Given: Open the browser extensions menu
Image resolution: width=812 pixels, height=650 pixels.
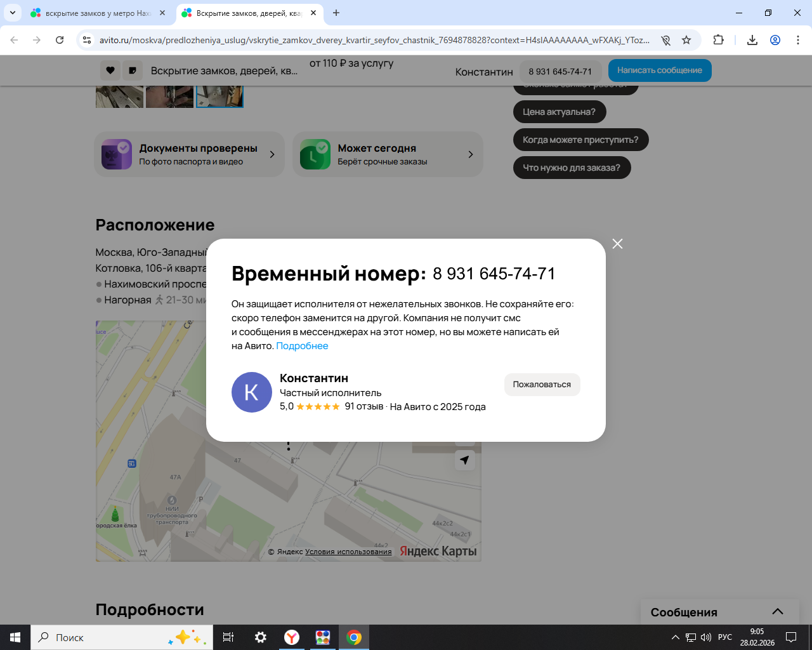Looking at the screenshot, I should click(718, 40).
